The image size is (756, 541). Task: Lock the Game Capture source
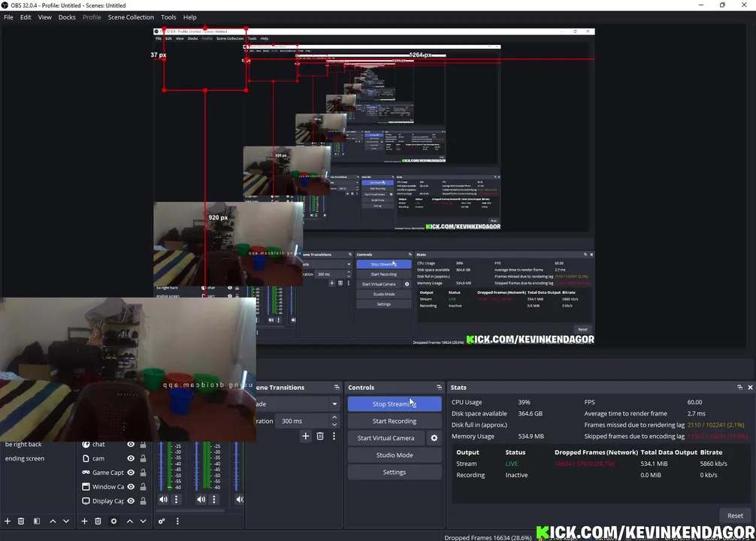(x=144, y=473)
